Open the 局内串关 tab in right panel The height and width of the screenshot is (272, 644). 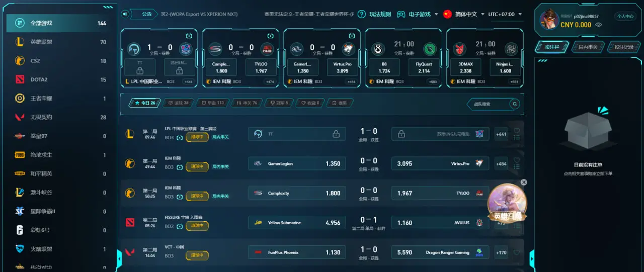pos(588,47)
